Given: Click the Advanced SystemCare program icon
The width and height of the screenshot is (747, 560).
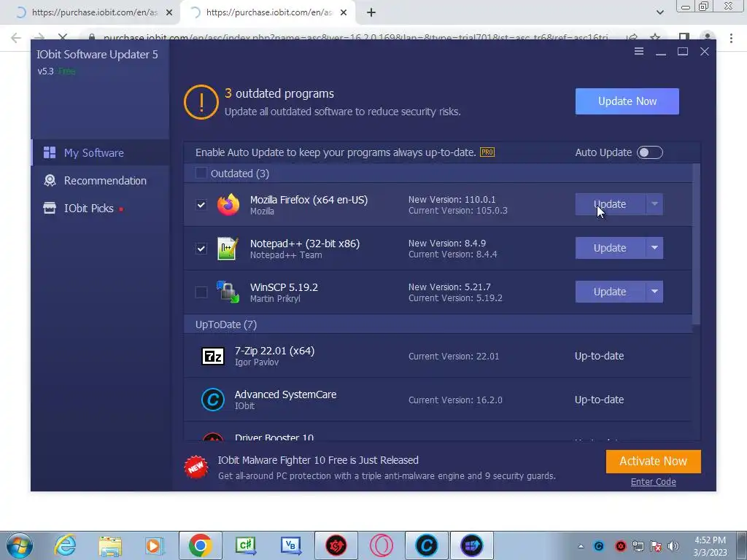Looking at the screenshot, I should 213,400.
